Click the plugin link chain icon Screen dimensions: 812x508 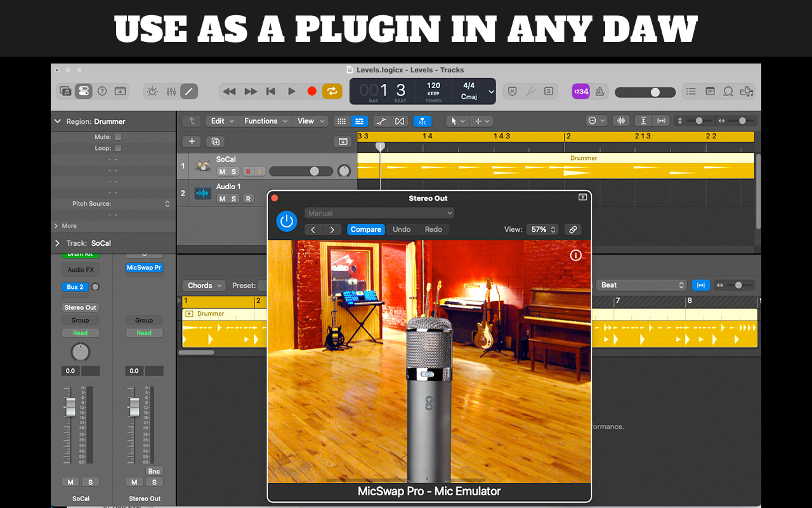(573, 230)
